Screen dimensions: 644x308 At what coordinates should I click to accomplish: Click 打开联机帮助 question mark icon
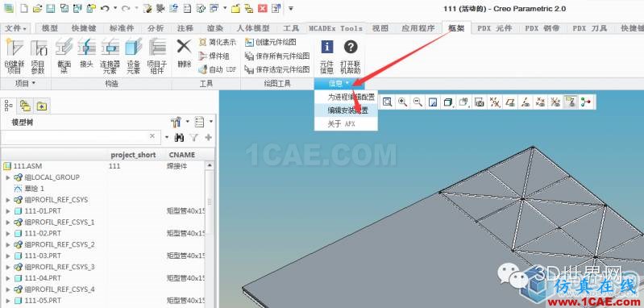351,56
